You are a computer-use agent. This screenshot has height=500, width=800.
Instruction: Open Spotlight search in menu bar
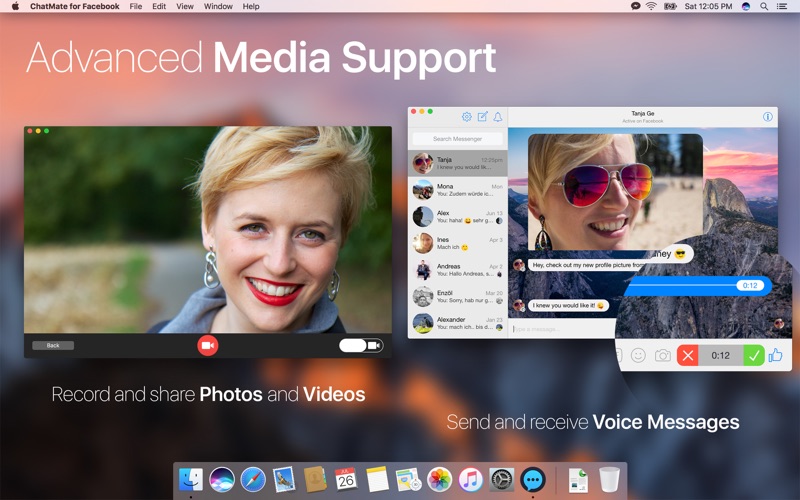(764, 6)
